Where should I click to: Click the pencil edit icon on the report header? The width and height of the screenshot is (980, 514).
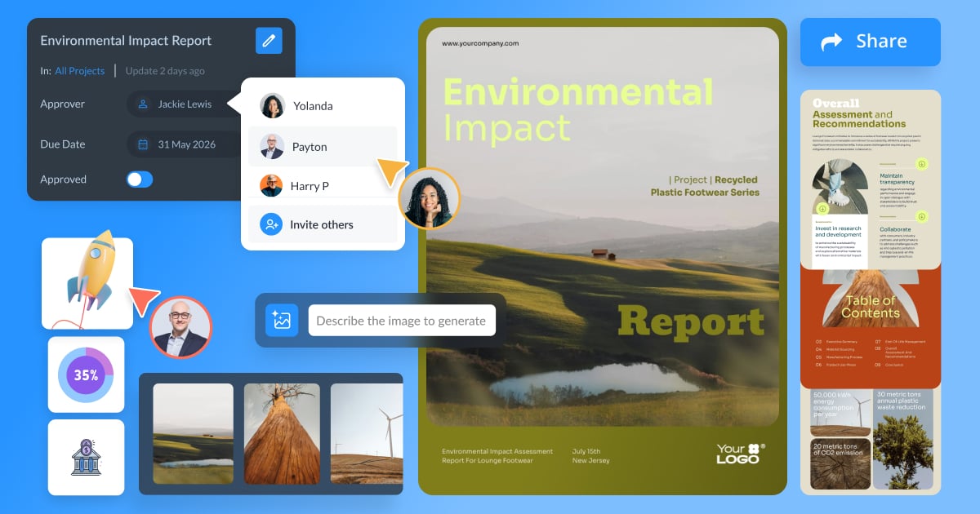[269, 40]
